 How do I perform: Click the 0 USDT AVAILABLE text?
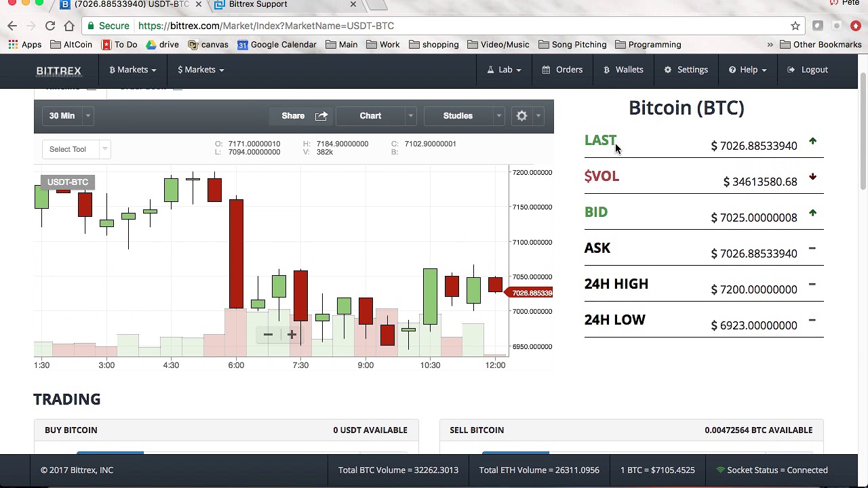click(370, 430)
